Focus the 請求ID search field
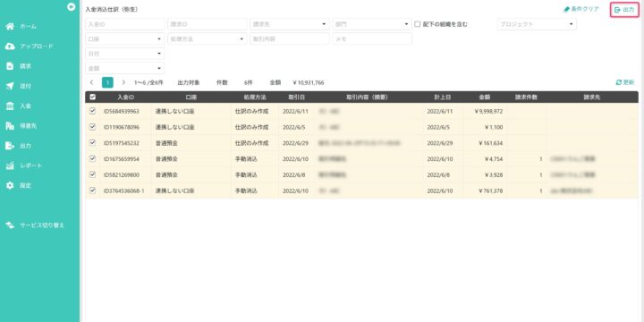The width and height of the screenshot is (644, 322). point(208,24)
